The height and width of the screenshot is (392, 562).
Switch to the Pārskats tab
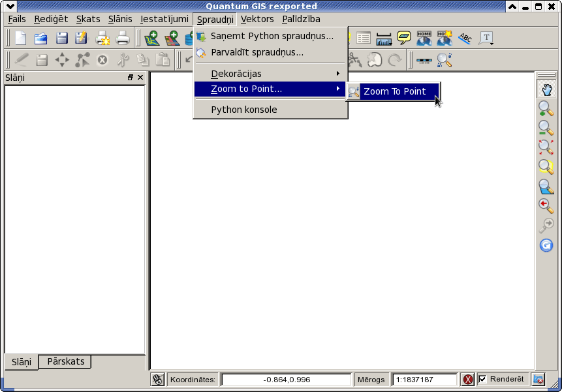65,361
